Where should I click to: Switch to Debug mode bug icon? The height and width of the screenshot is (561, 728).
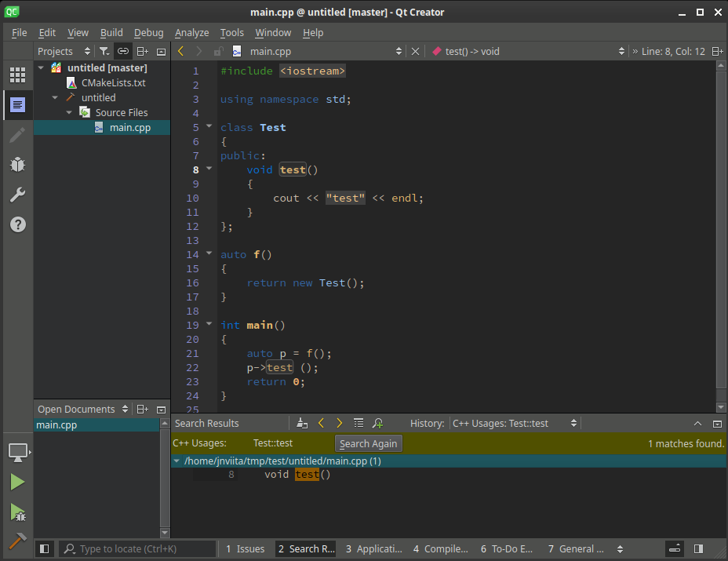[17, 165]
